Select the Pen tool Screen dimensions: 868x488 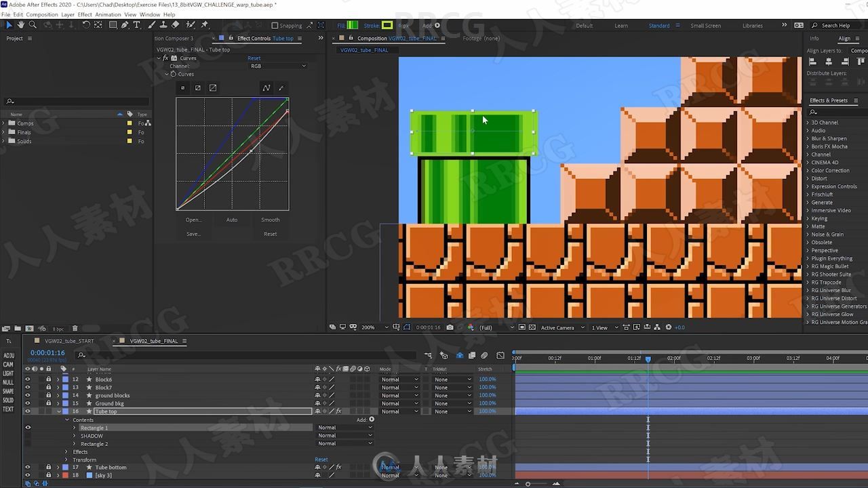tap(125, 25)
